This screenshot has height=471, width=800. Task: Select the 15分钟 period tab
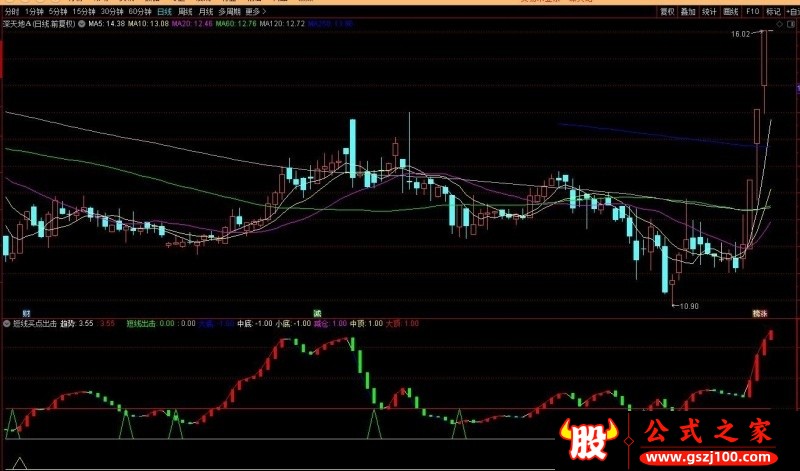tap(84, 12)
